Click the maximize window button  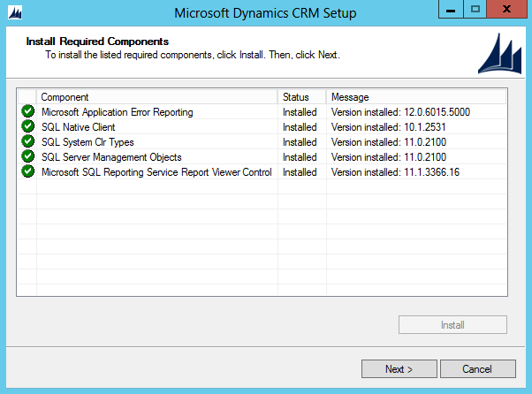click(x=475, y=10)
